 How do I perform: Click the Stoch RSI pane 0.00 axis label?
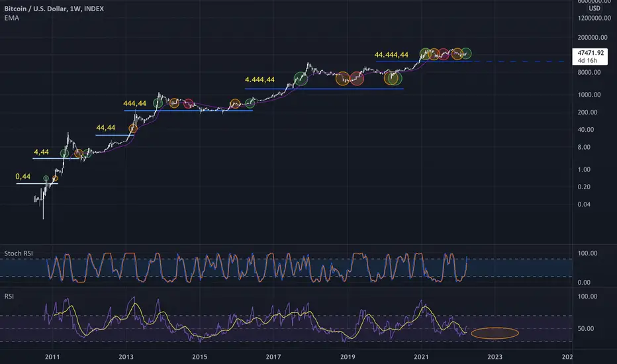pyautogui.click(x=584, y=283)
